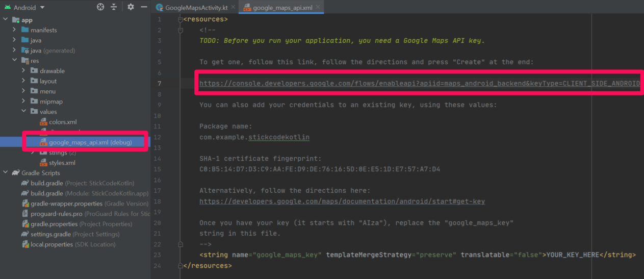Click the Android robot icon in project header
This screenshot has height=279, width=644.
[x=7, y=7]
